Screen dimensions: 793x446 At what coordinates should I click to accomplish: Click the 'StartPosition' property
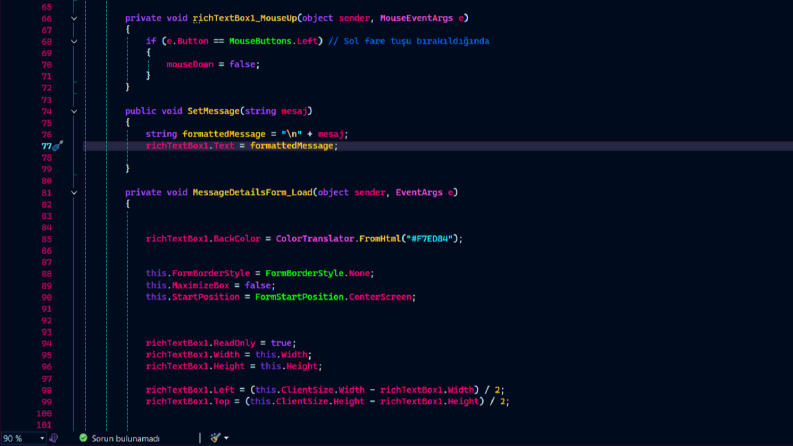point(206,297)
